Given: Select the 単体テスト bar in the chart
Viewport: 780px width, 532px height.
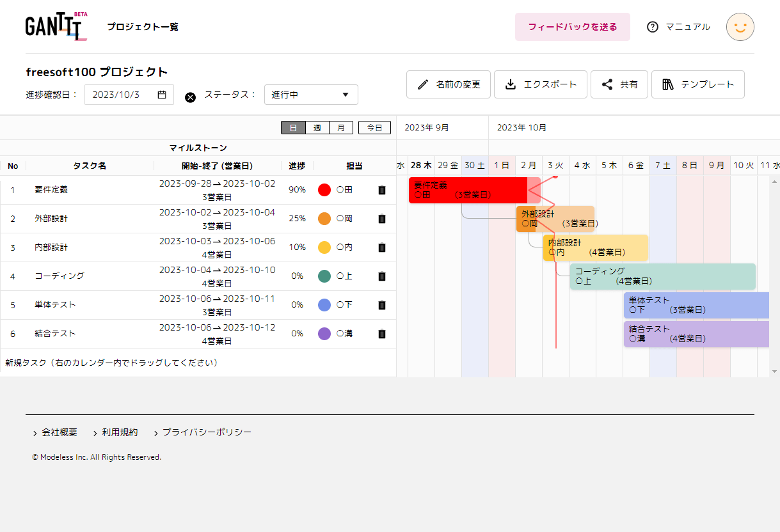Looking at the screenshot, I should click(x=696, y=305).
